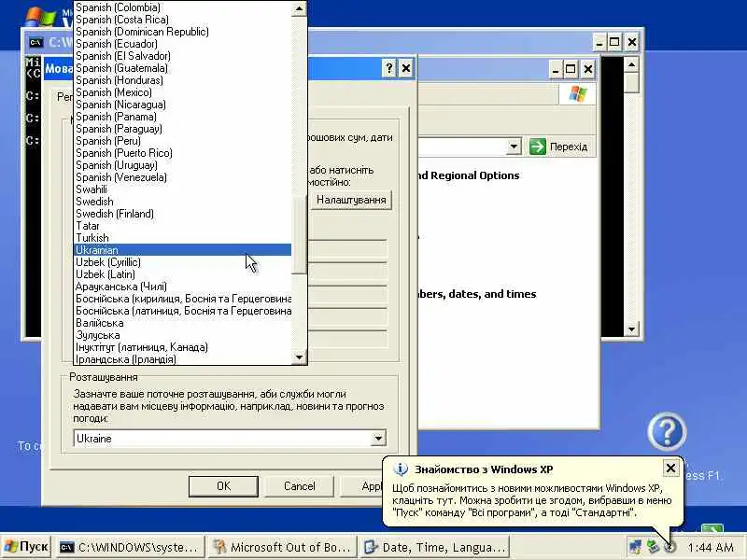The image size is (747, 560).
Task: Select Spanish (Puerto Rico) entry
Action: pos(183,153)
